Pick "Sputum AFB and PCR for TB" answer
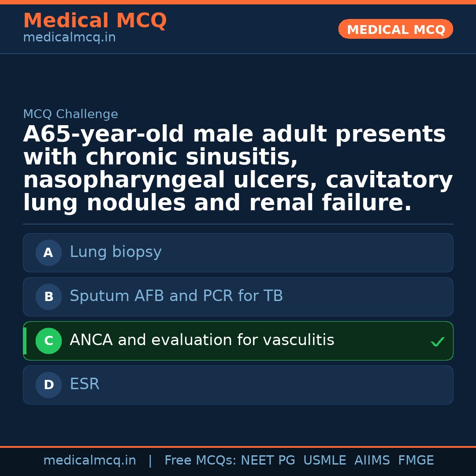The height and width of the screenshot is (476, 476). pos(176,296)
